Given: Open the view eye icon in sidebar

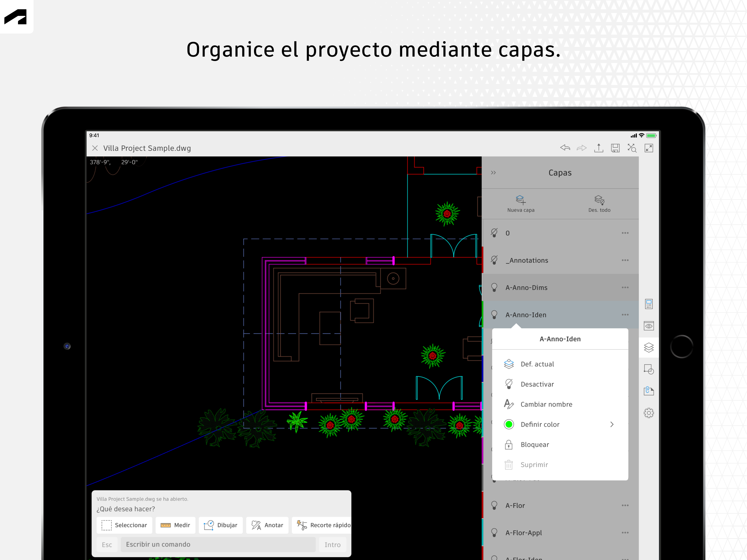Looking at the screenshot, I should (x=648, y=326).
